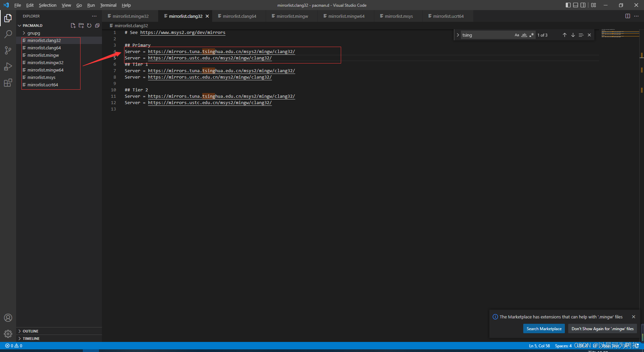
Task: Toggle the primary side bar layout icon
Action: [x=568, y=5]
